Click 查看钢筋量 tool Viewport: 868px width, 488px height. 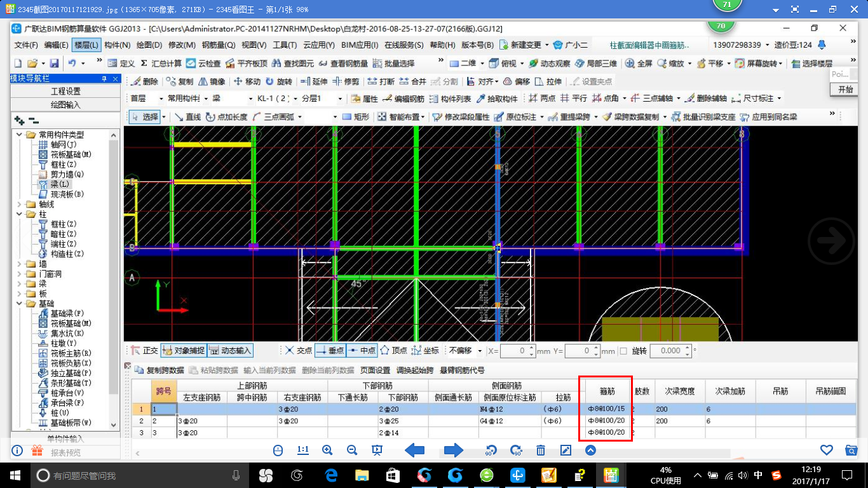pos(344,64)
